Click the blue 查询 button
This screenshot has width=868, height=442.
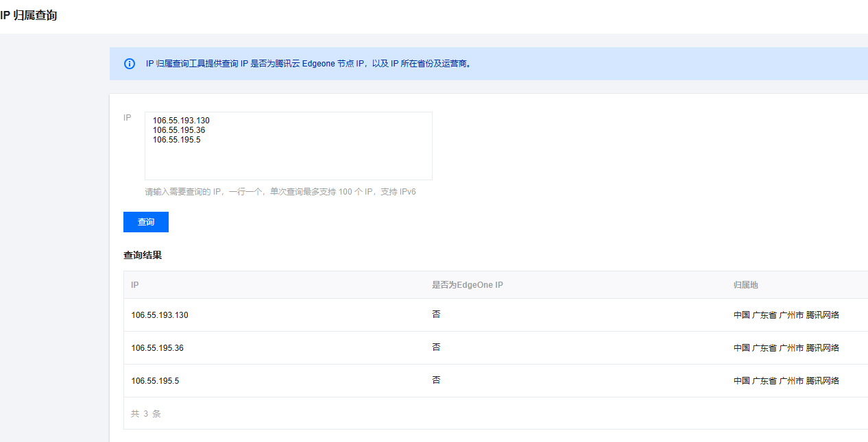pos(146,222)
